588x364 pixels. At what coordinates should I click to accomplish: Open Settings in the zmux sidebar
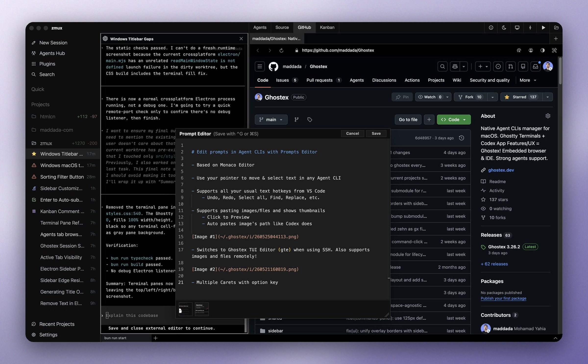48,335
